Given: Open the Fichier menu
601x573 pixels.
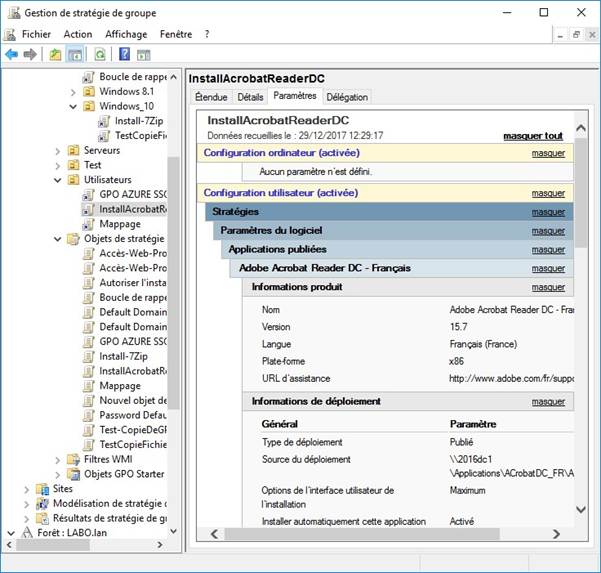Looking at the screenshot, I should pos(36,34).
